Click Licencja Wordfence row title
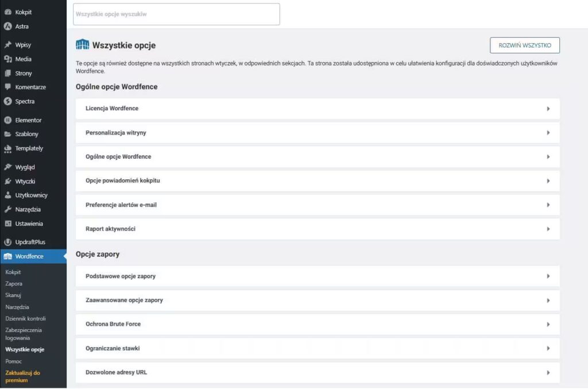This screenshot has width=588, height=389. coord(112,108)
